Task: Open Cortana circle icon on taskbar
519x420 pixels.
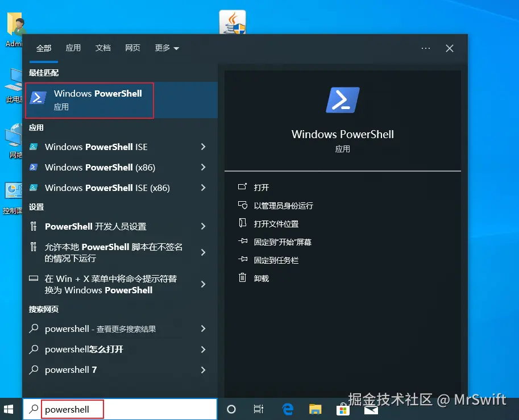Action: [231, 409]
